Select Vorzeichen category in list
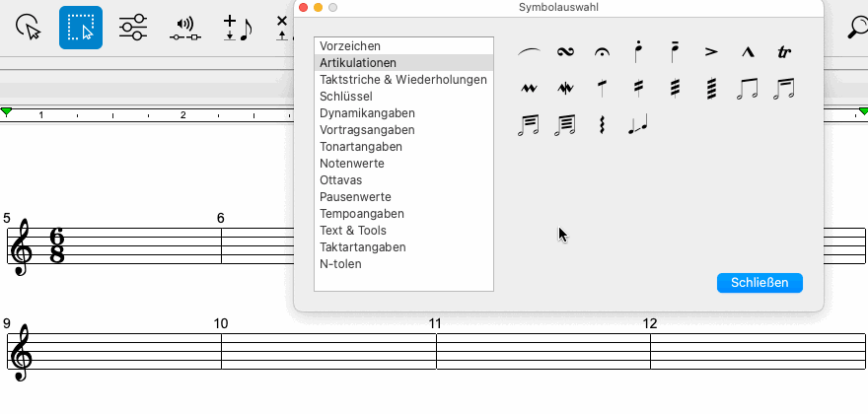868x414 pixels. [350, 46]
